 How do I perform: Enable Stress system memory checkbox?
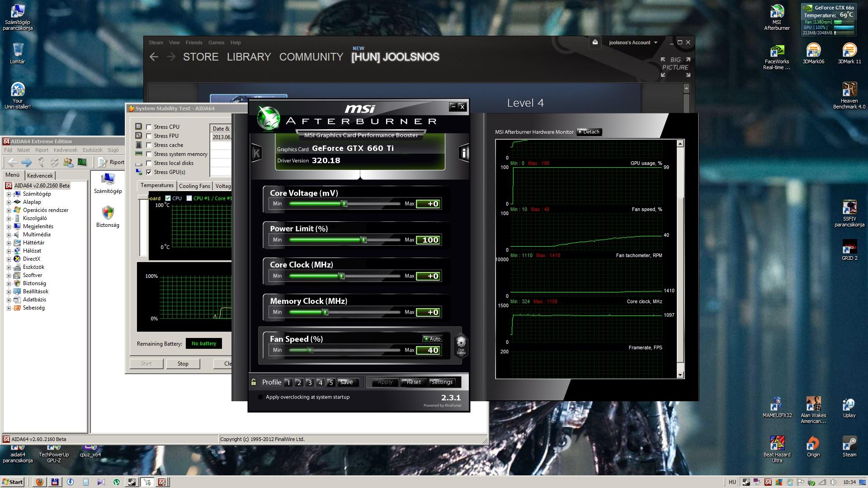149,154
